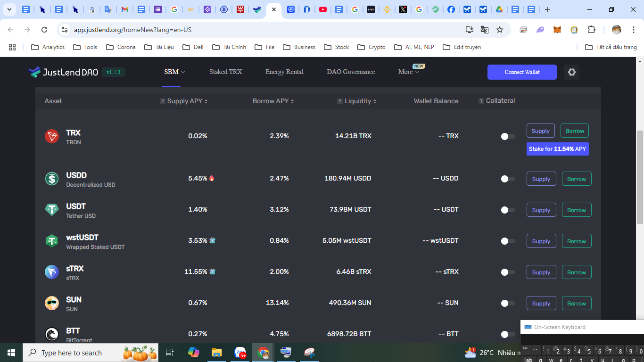Open Chrome's tab search dropdown
The image size is (644, 362).
click(x=9, y=9)
